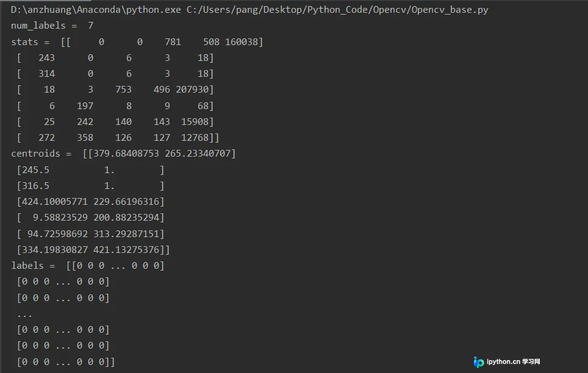Click the stats area value 15908
Image resolution: width=588 pixels, height=373 pixels.
195,122
